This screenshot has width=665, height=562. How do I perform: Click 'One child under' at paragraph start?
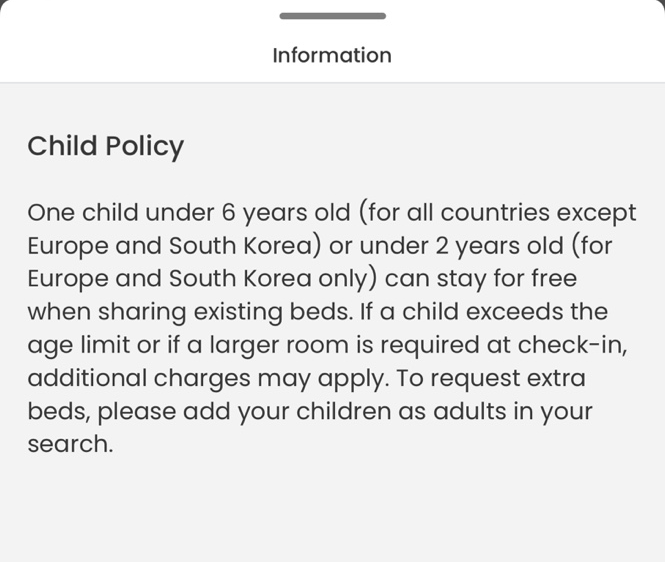click(x=121, y=213)
